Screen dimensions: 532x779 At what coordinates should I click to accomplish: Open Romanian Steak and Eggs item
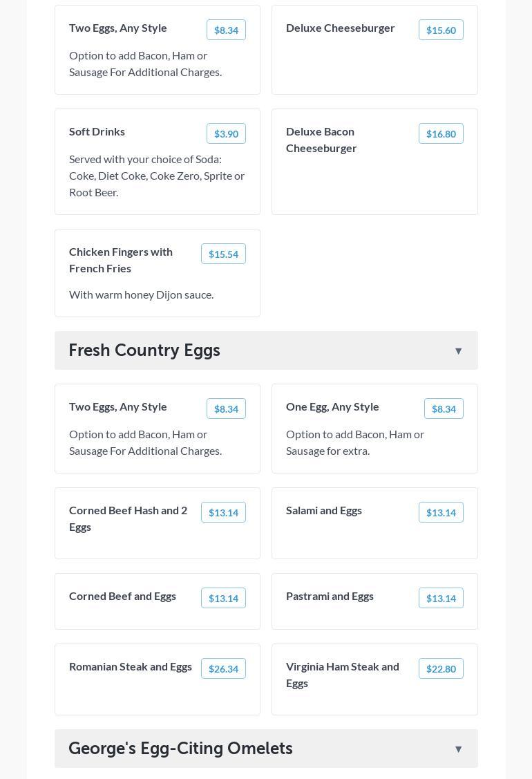tap(131, 666)
